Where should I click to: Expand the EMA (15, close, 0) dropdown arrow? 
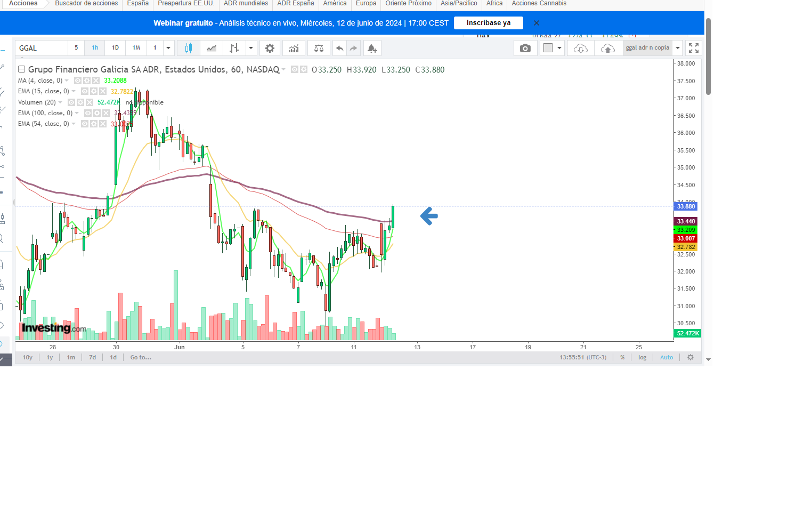(x=74, y=91)
